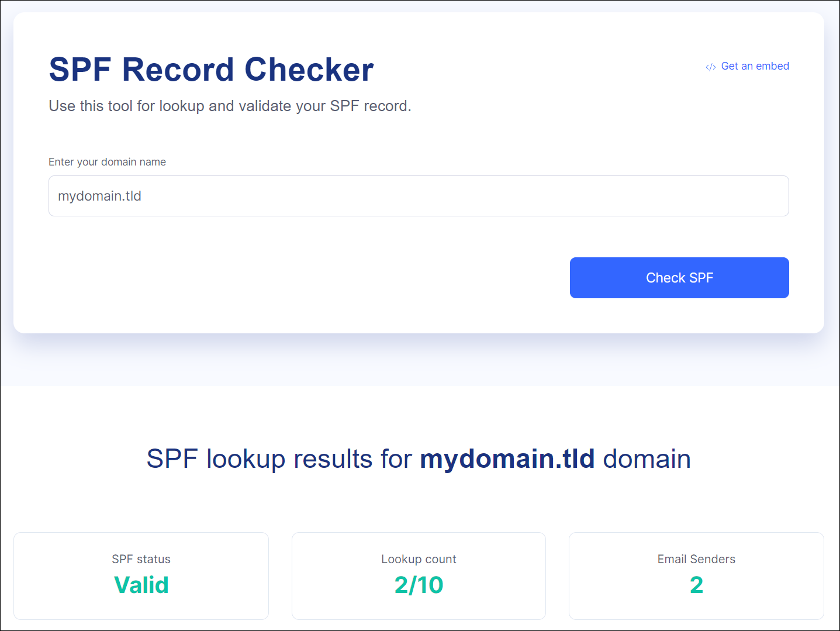This screenshot has height=631, width=840.
Task: Click the Email Senders count of 2
Action: click(696, 585)
